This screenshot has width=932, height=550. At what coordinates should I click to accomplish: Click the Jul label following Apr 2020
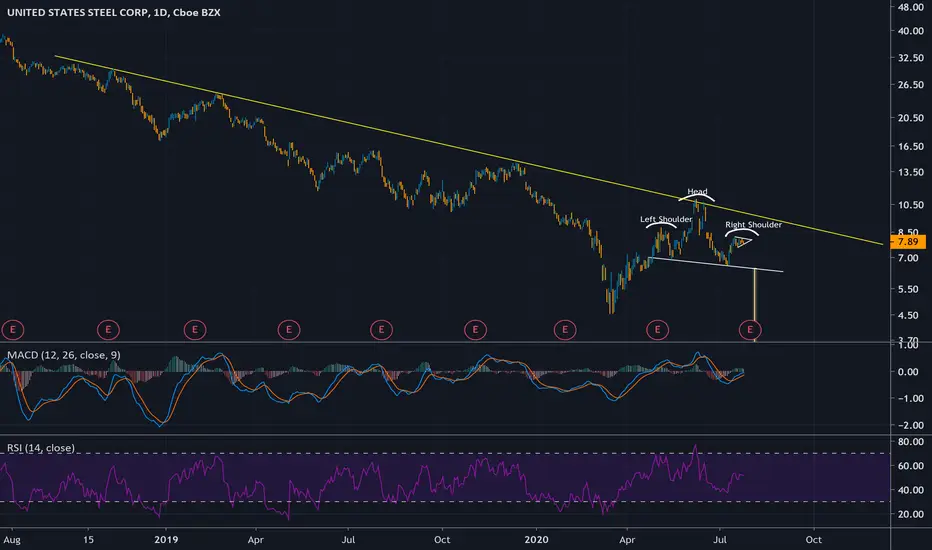[720, 540]
